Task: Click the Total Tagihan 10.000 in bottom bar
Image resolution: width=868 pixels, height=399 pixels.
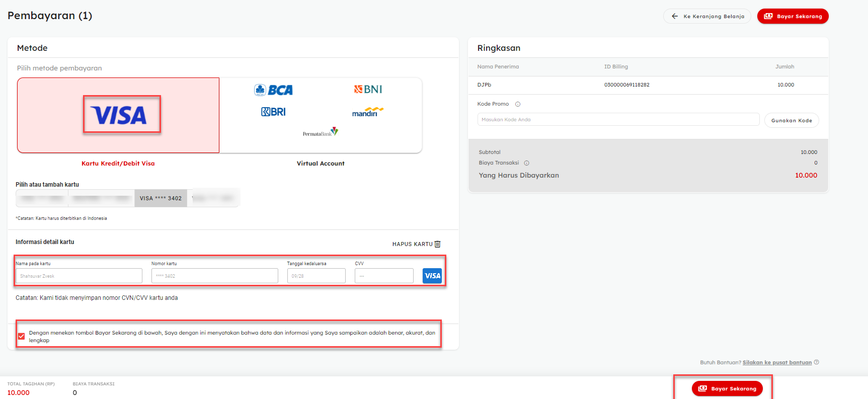Action: click(19, 392)
